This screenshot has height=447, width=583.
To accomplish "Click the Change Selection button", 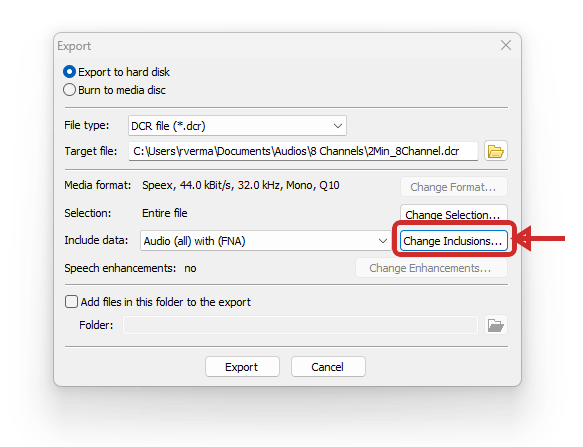I will (x=454, y=215).
